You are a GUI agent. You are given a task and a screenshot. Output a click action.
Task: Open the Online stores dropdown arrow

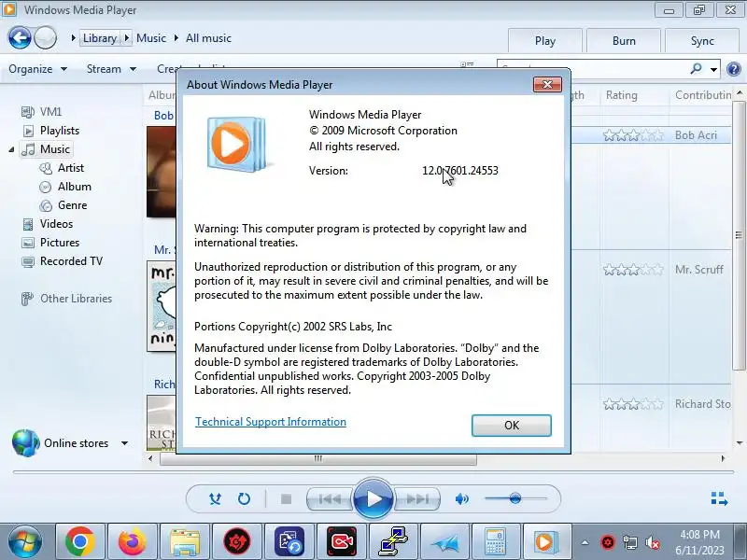tap(124, 443)
